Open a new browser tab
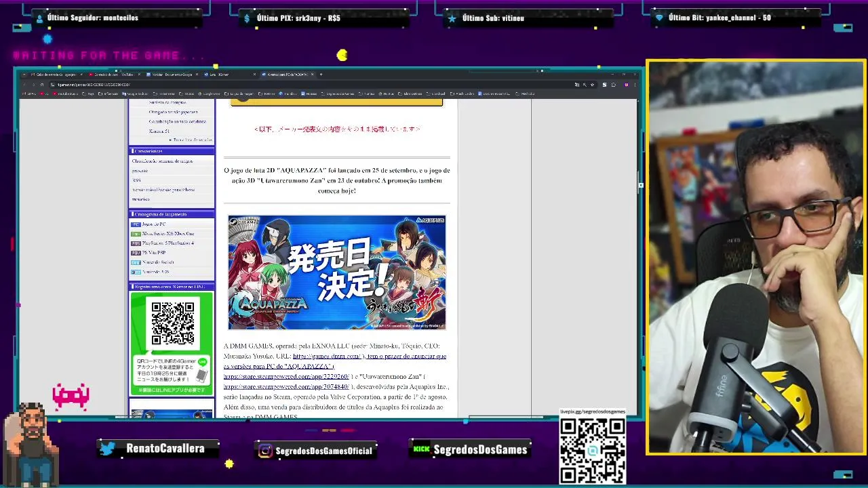This screenshot has width=868, height=488. coord(321,75)
